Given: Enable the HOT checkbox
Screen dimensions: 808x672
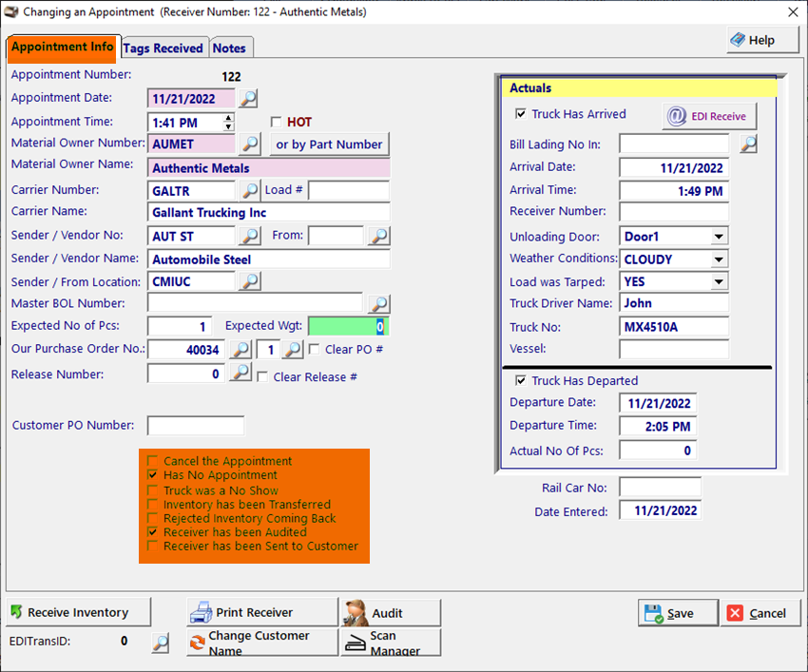Looking at the screenshot, I should click(277, 122).
